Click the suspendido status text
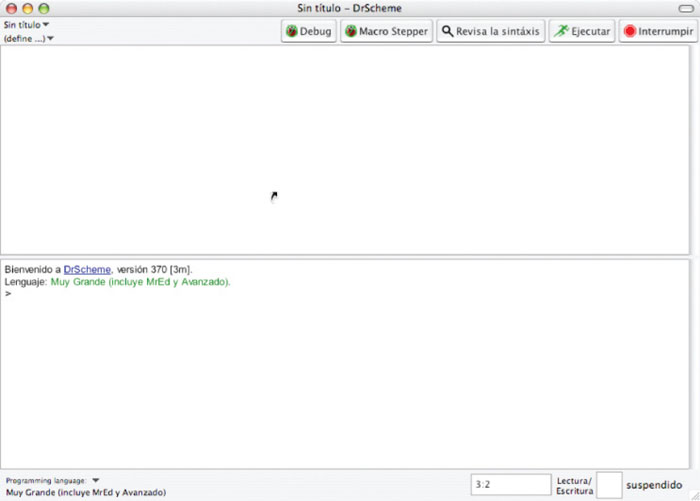700x501 pixels. 654,485
